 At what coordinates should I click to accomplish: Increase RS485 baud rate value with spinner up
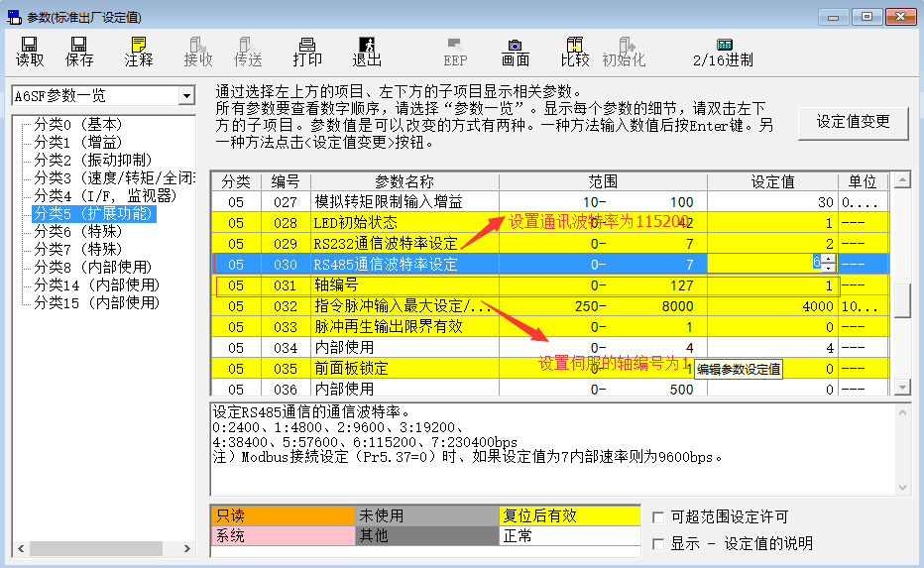pyautogui.click(x=829, y=260)
